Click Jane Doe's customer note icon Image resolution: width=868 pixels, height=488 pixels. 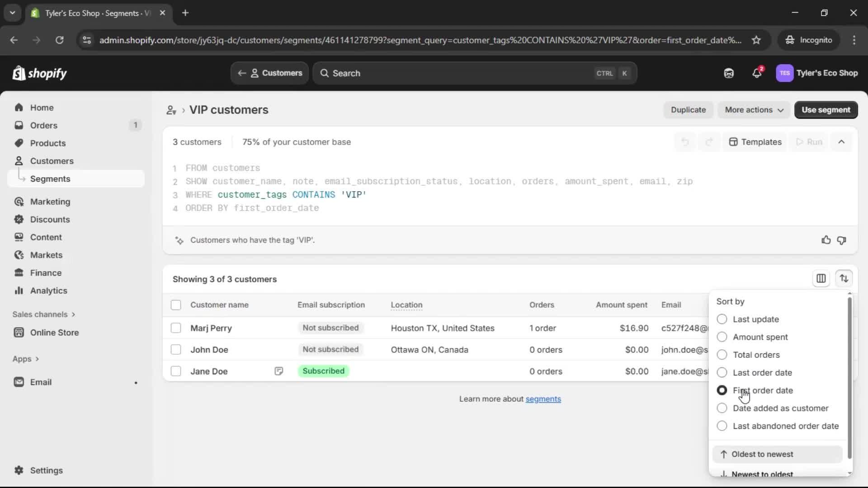tap(278, 371)
